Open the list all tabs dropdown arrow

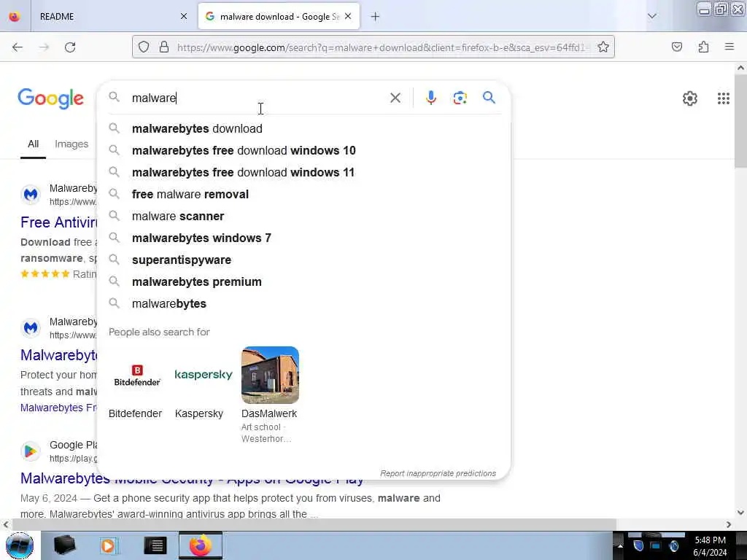coord(652,16)
